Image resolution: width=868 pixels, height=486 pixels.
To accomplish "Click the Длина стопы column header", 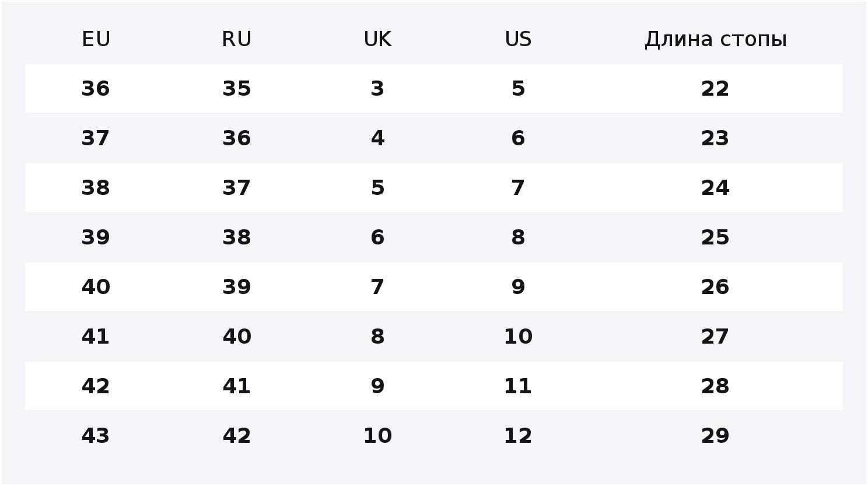I will coord(715,39).
